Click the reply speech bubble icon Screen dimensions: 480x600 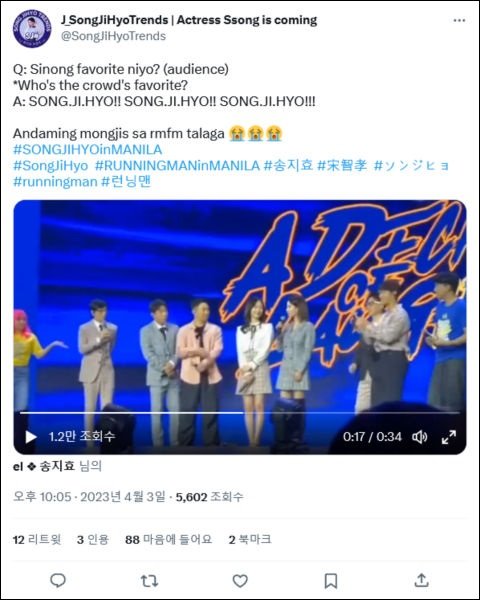click(58, 581)
